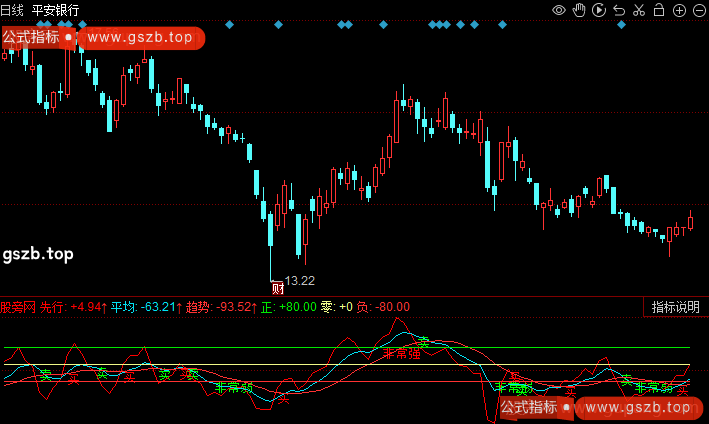Click the 13.22 low price label
Image resolution: width=709 pixels, height=424 pixels.
coord(300,279)
